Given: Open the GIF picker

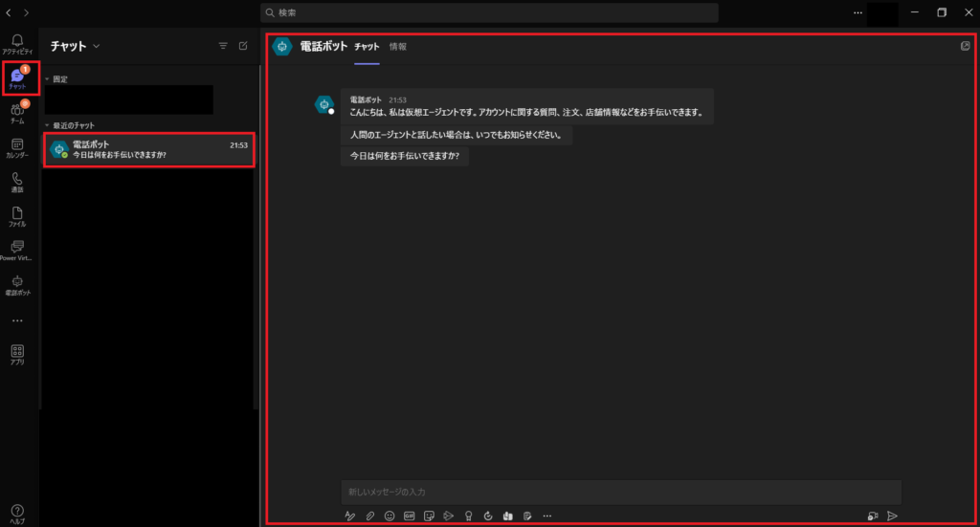Looking at the screenshot, I should click(x=410, y=516).
